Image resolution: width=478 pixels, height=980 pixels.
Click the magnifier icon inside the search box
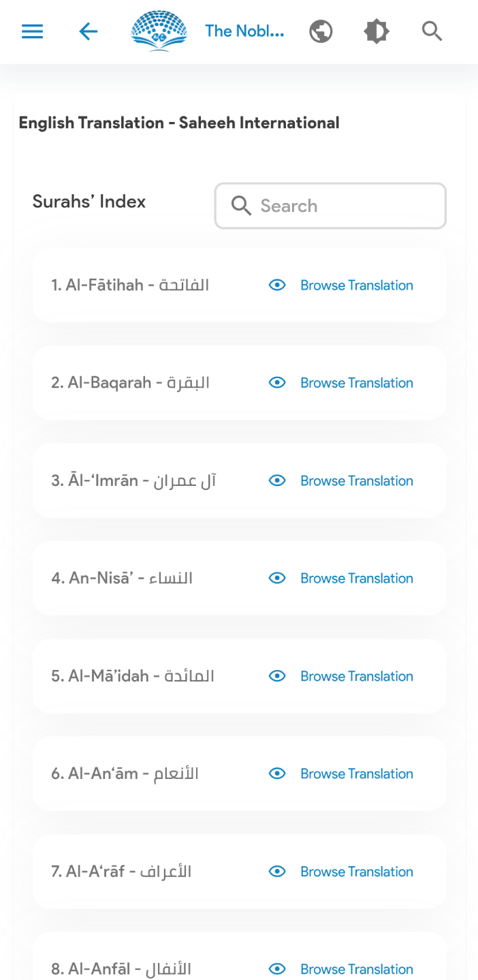[x=241, y=206]
